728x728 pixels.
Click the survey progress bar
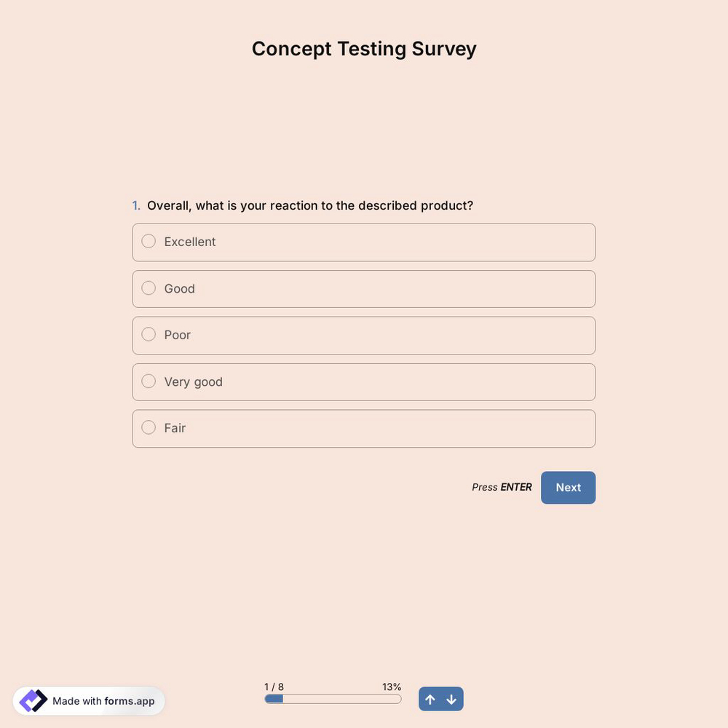click(x=332, y=698)
